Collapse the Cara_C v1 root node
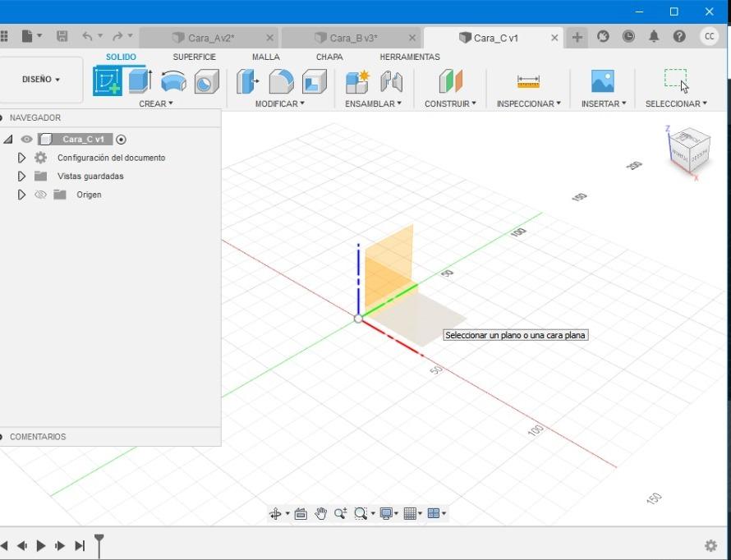 click(7, 140)
